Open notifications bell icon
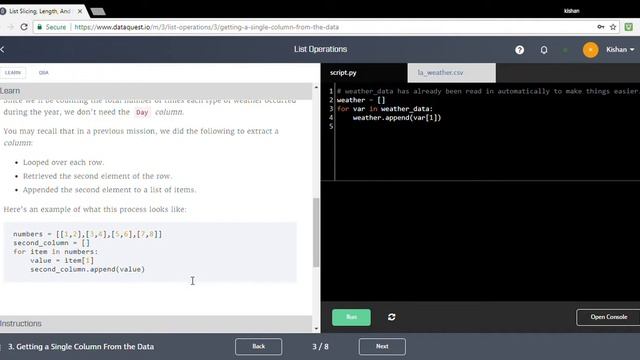 544,50
